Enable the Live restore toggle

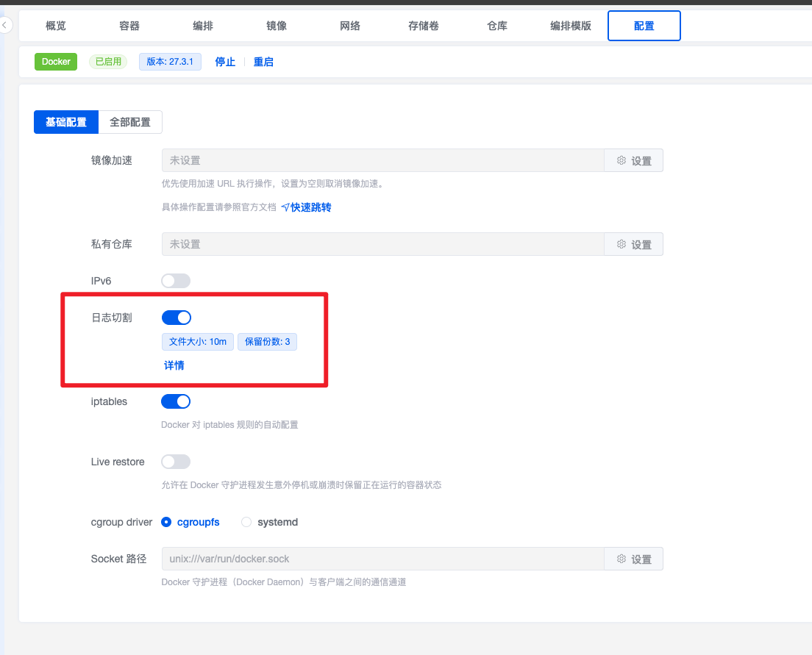click(176, 462)
